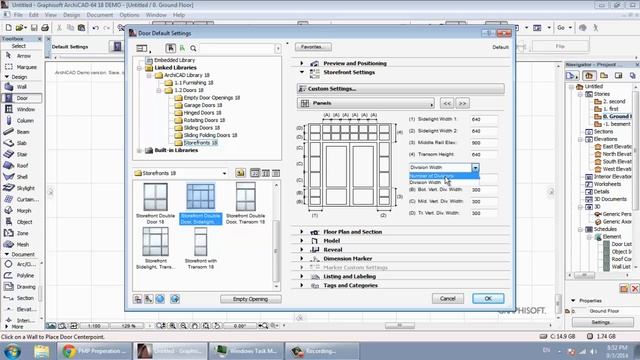Select the Beam tool

(x=22, y=132)
